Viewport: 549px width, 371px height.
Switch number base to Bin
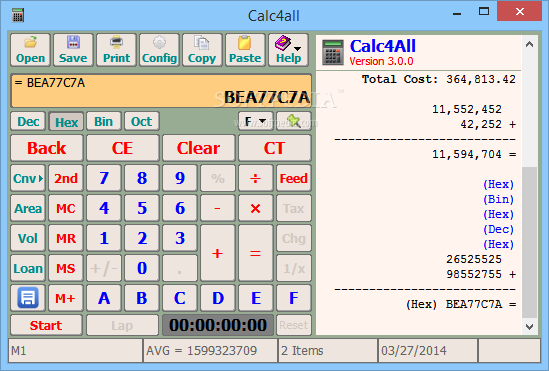click(104, 121)
